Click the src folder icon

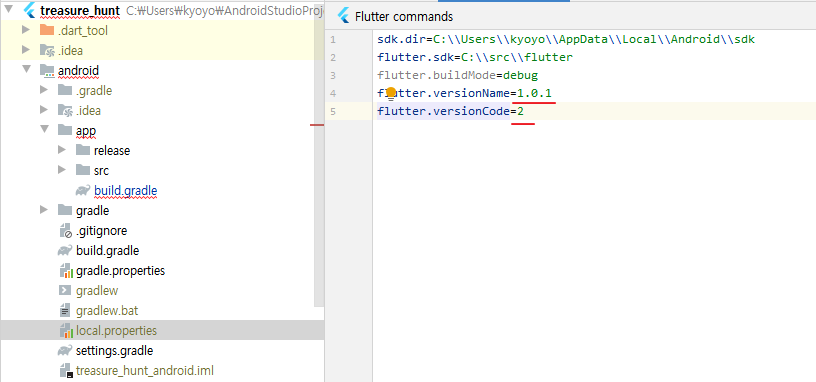(x=82, y=170)
